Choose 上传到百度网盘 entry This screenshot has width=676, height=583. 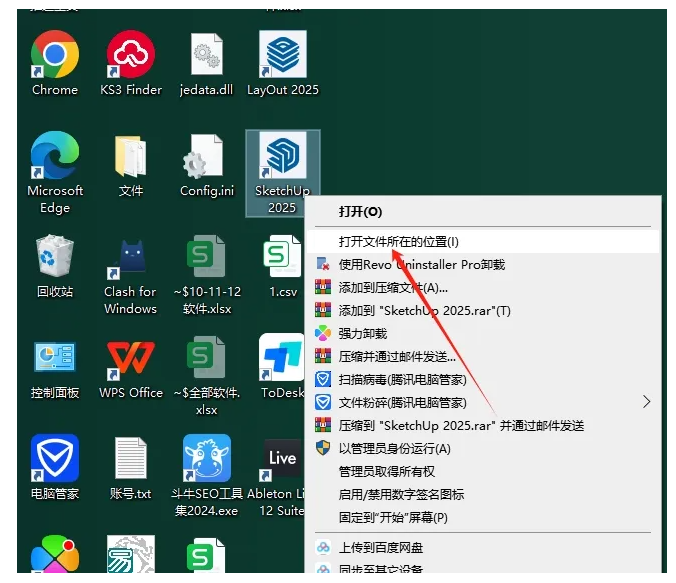click(x=483, y=548)
